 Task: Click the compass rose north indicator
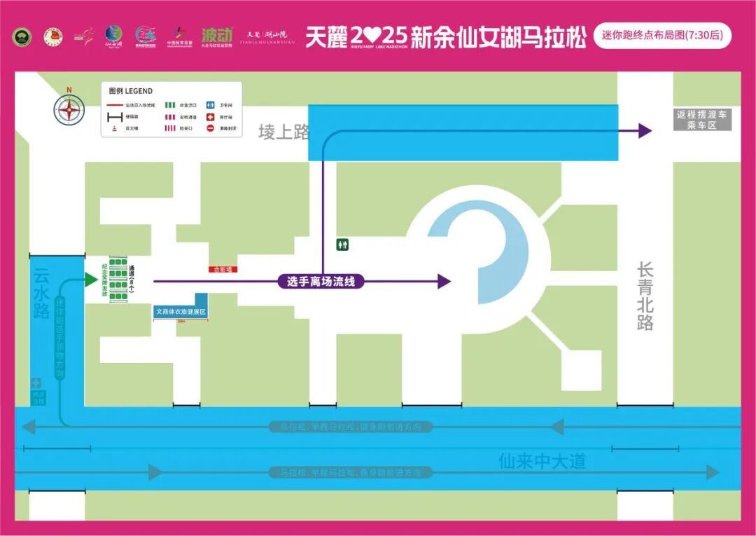tap(69, 107)
